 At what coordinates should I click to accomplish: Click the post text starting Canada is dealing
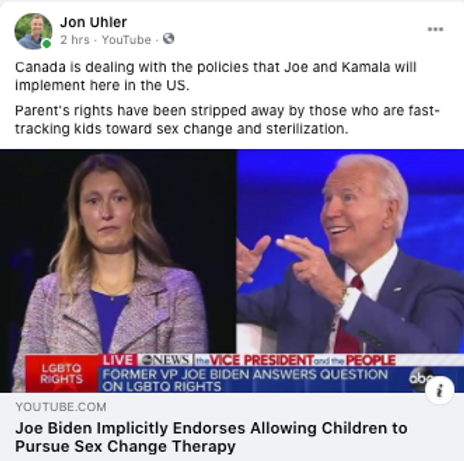pyautogui.click(x=216, y=76)
